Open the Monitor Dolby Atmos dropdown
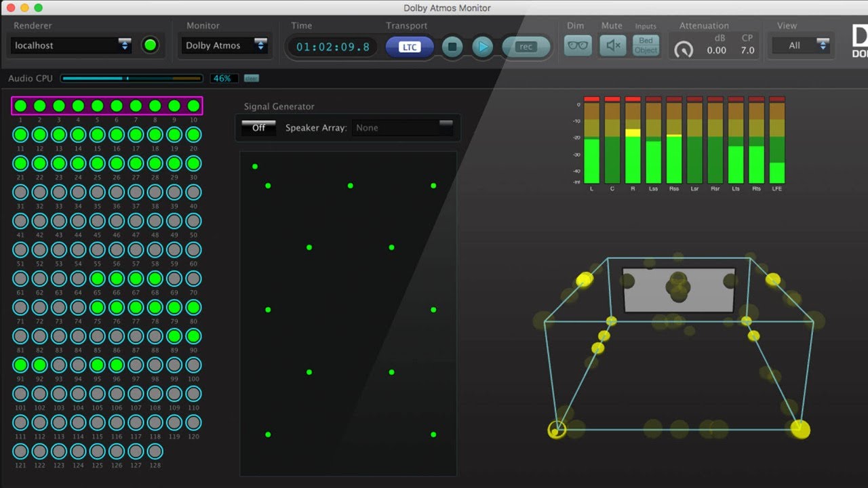The image size is (868, 488). [226, 45]
